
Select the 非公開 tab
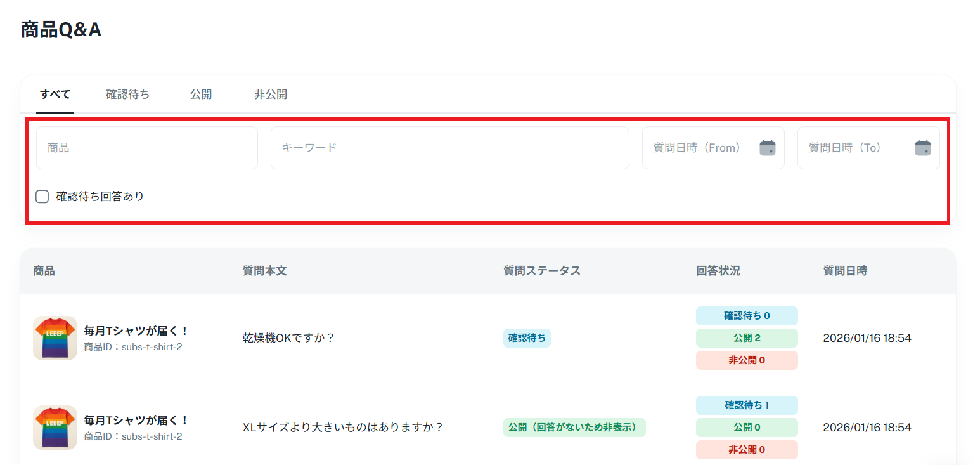point(271,95)
